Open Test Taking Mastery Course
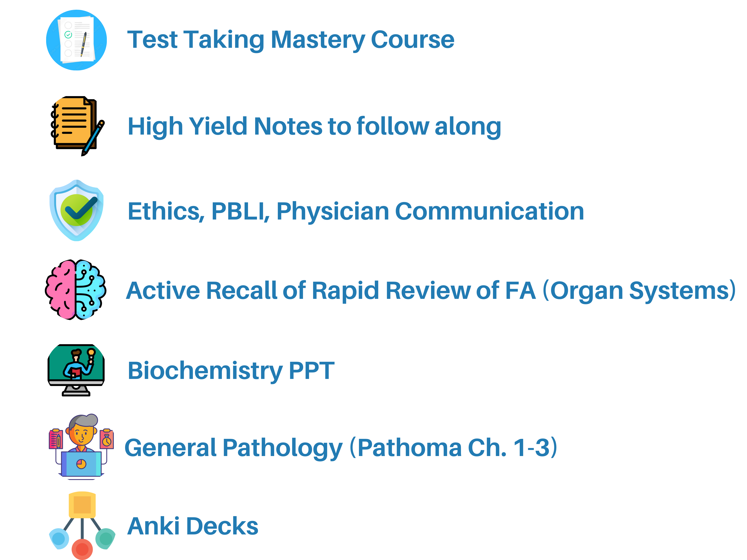Viewport: 747px width, 560px height. pos(291,40)
